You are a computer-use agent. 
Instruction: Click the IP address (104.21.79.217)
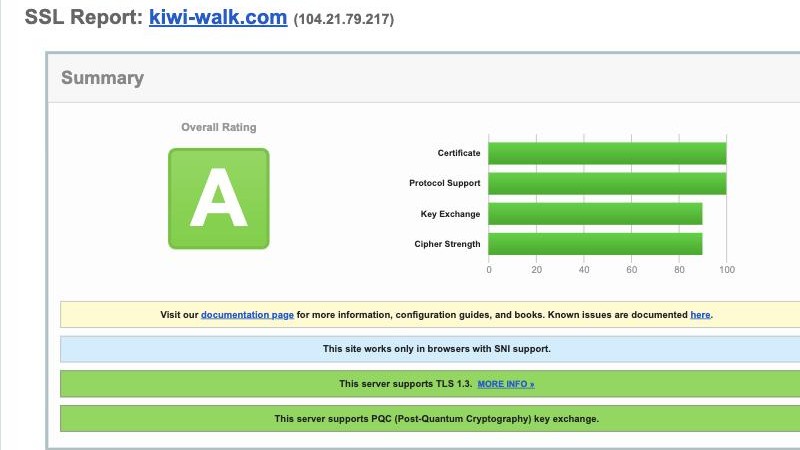tap(344, 19)
